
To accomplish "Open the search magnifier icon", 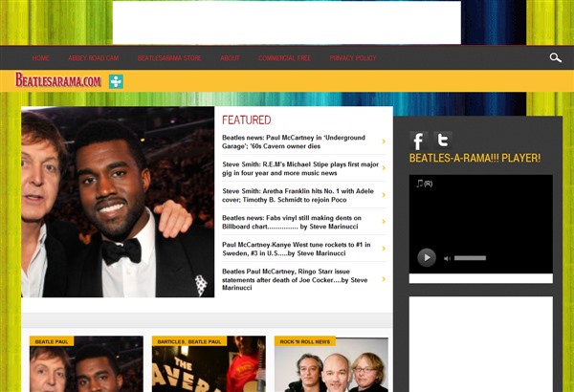I will pyautogui.click(x=555, y=57).
